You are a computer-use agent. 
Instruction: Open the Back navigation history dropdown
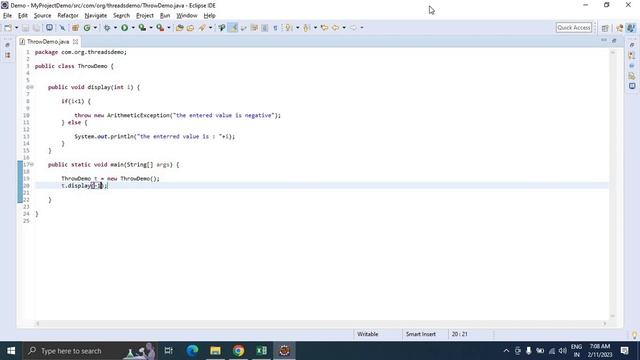(344, 28)
